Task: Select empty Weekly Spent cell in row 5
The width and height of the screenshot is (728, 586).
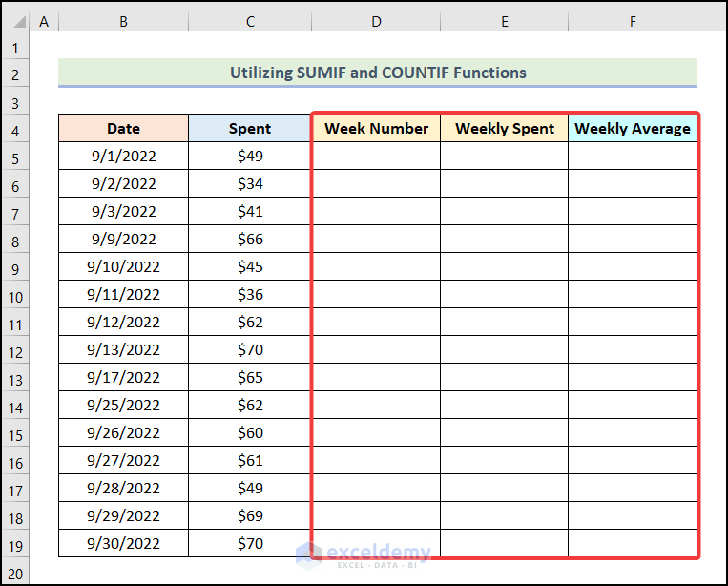Action: point(504,156)
